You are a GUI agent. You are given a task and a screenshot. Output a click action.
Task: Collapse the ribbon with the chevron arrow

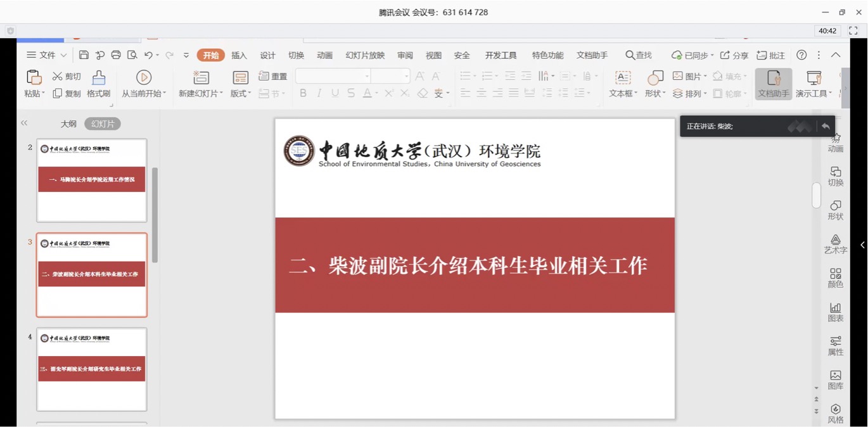pyautogui.click(x=836, y=55)
